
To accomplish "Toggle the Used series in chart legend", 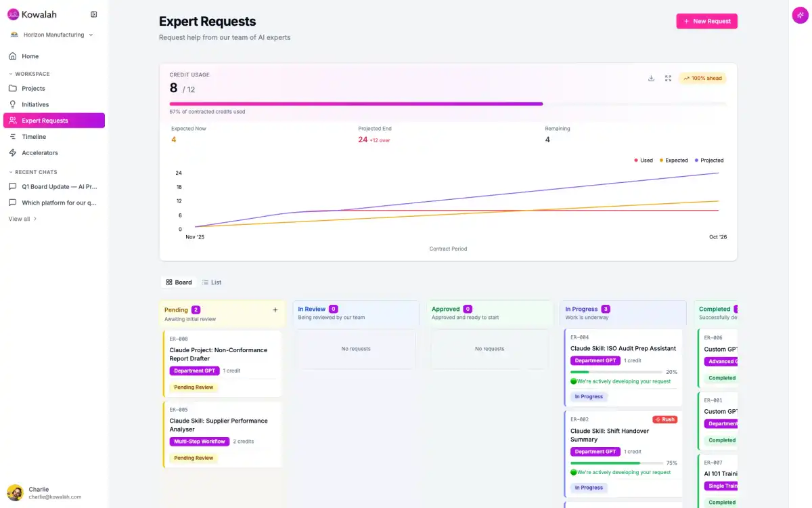I will (x=644, y=161).
